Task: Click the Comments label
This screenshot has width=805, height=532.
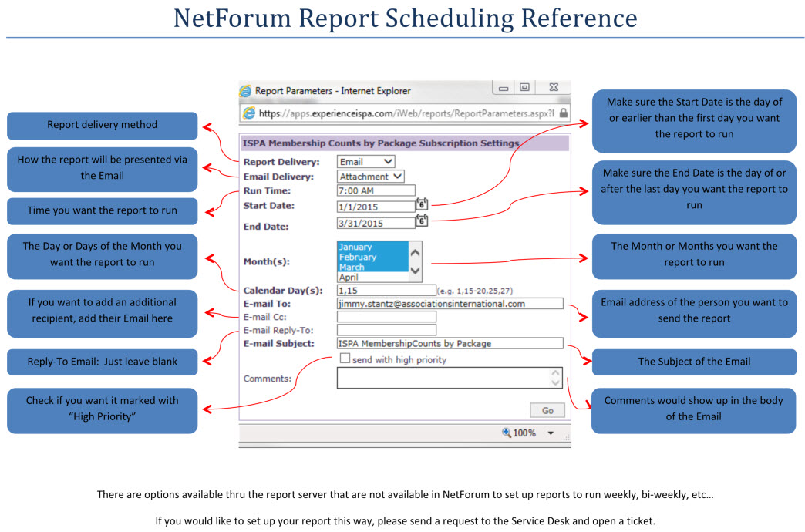Action: [x=268, y=379]
